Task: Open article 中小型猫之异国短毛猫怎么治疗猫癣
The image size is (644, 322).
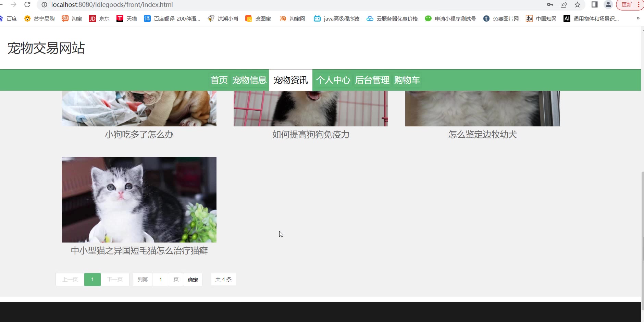Action: pos(139,251)
